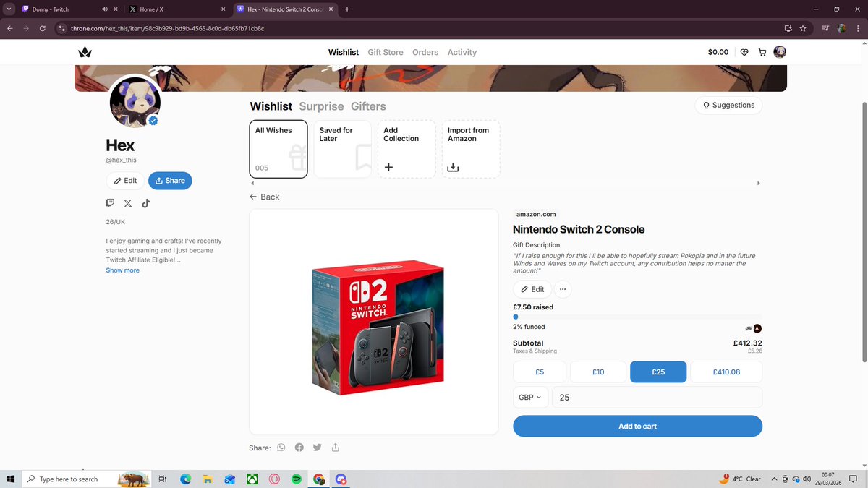The width and height of the screenshot is (868, 488).
Task: Select the £10 contribution amount
Action: (598, 372)
